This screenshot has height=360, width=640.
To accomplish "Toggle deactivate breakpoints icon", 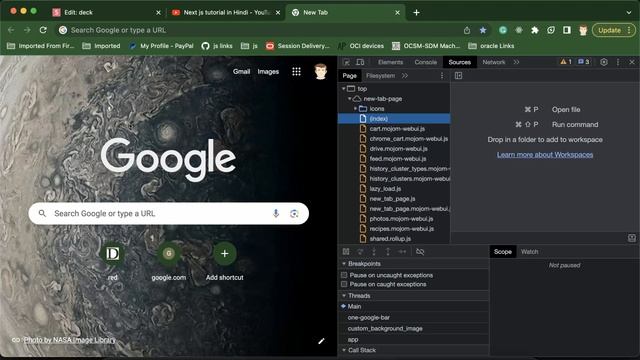I will [420, 251].
